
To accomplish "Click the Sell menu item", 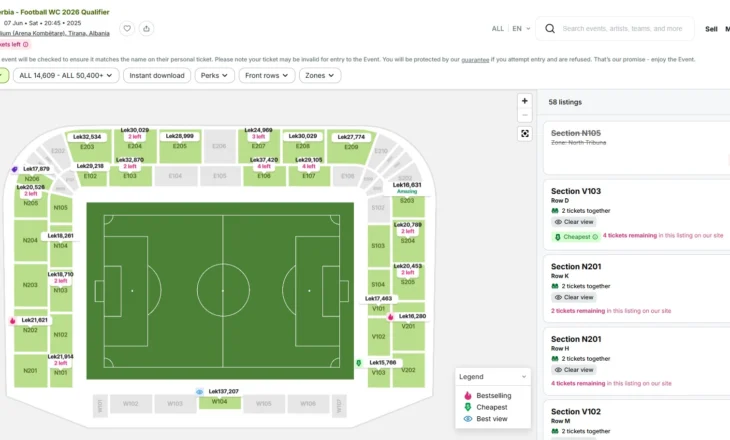I will pyautogui.click(x=711, y=29).
